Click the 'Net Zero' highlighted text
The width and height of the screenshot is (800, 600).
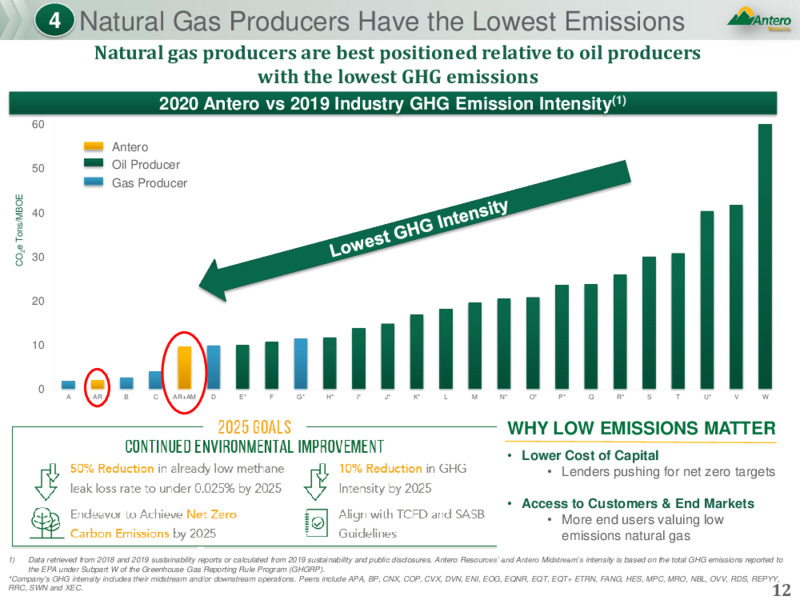pyautogui.click(x=211, y=514)
